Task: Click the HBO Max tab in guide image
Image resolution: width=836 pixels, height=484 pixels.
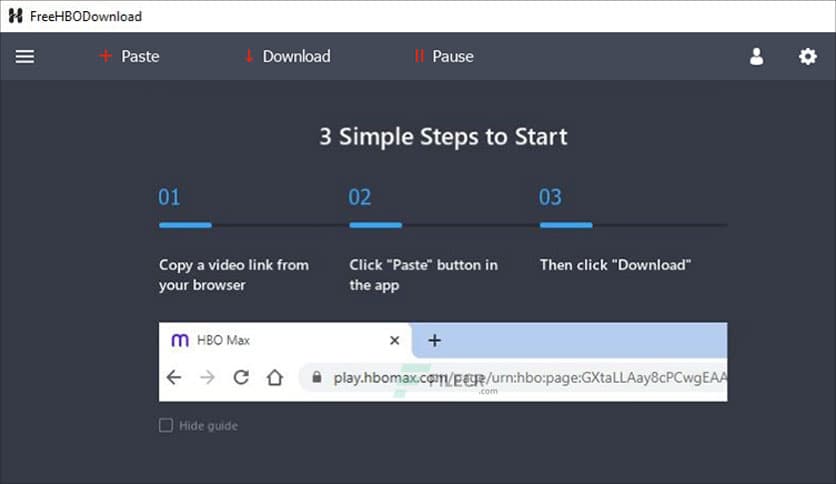Action: (284, 340)
